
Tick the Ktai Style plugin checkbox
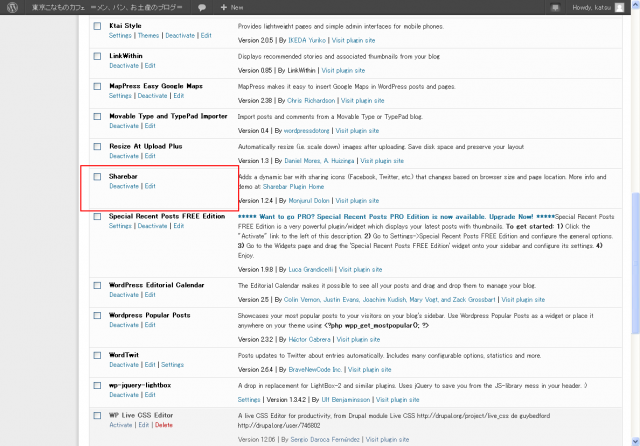(x=97, y=26)
